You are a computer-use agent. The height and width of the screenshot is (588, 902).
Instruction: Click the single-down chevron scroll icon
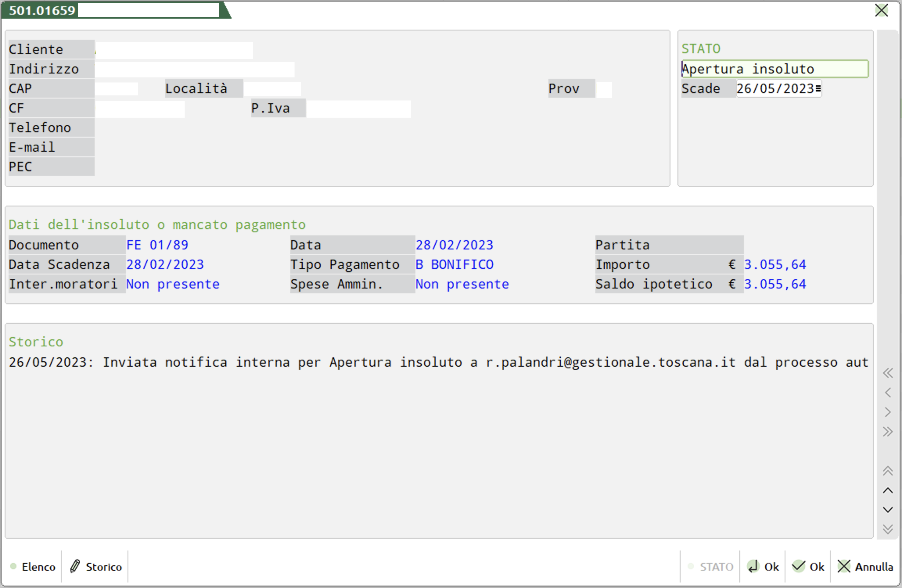888,510
